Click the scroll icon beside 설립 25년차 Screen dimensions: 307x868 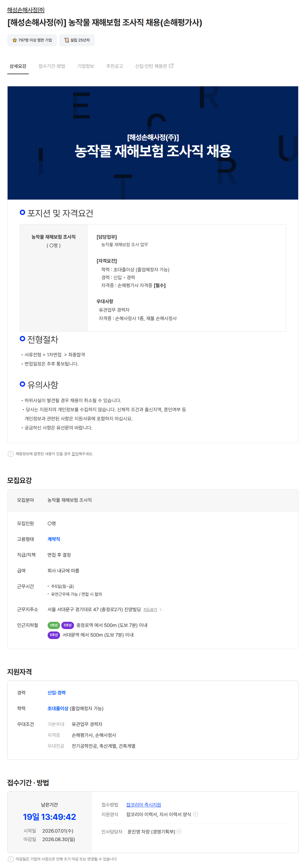pyautogui.click(x=66, y=40)
